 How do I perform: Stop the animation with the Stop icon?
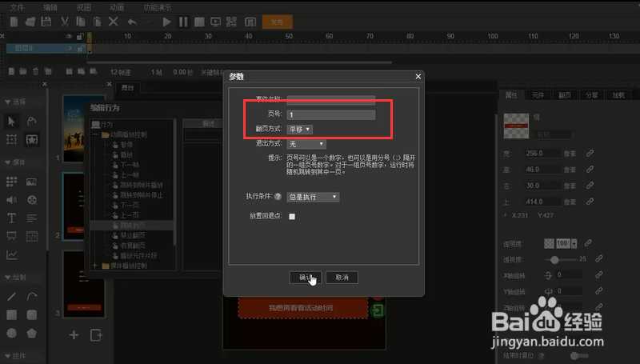[199, 22]
